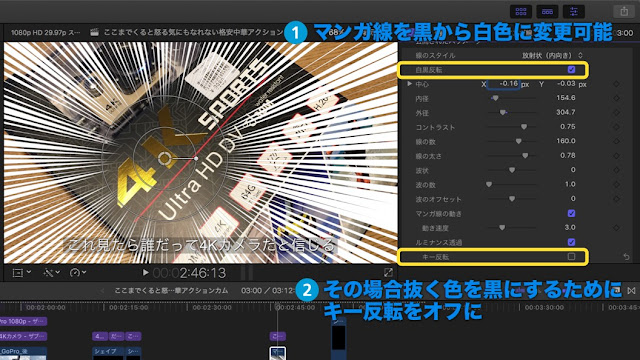Go back in timeline history arrow

(x=102, y=291)
